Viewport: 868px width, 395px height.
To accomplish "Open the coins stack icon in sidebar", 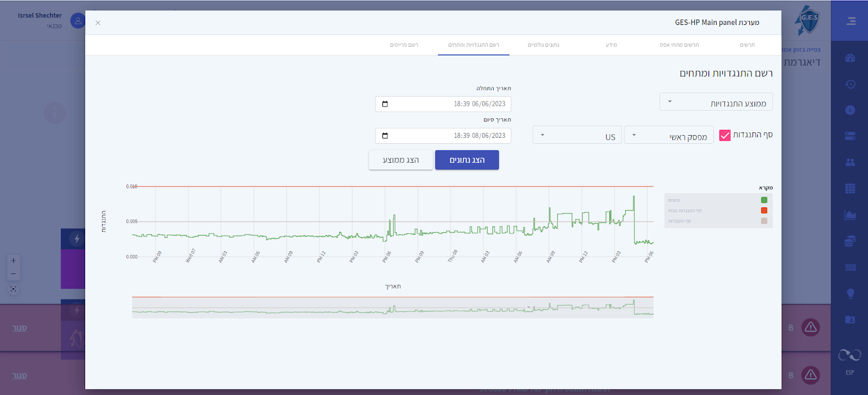I will (850, 241).
